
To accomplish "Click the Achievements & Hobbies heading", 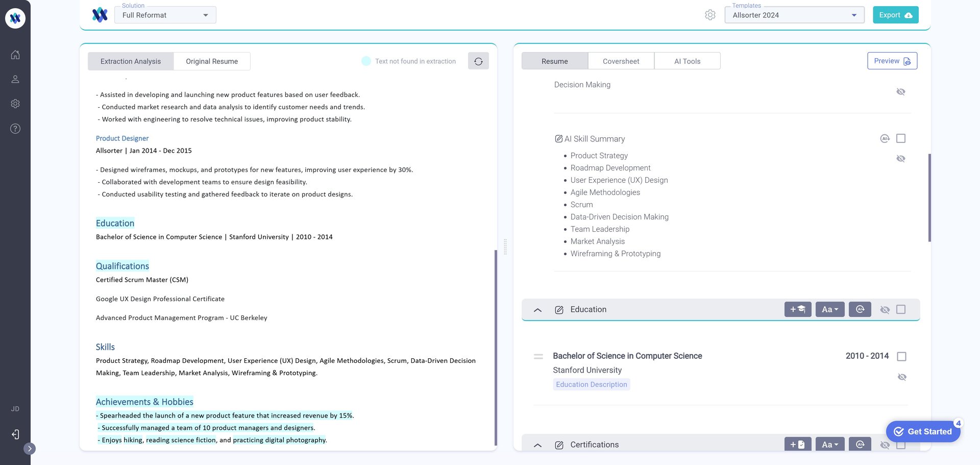I will [144, 402].
